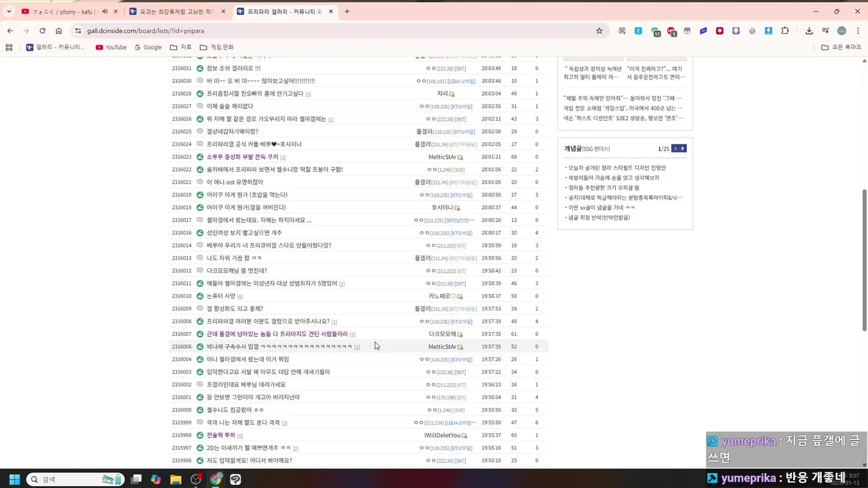Open post 갤상태갑자기왜이럼?
The width and height of the screenshot is (868, 488).
[x=233, y=131]
